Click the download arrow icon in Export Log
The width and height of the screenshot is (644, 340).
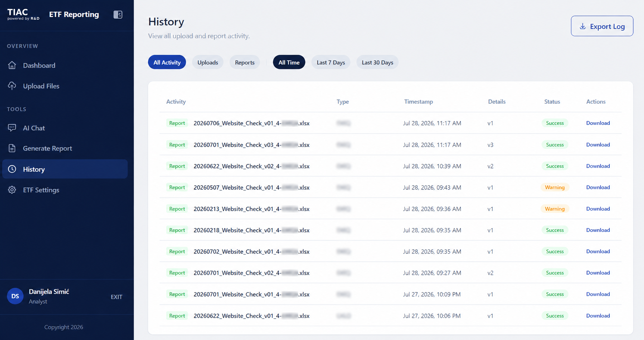click(582, 26)
